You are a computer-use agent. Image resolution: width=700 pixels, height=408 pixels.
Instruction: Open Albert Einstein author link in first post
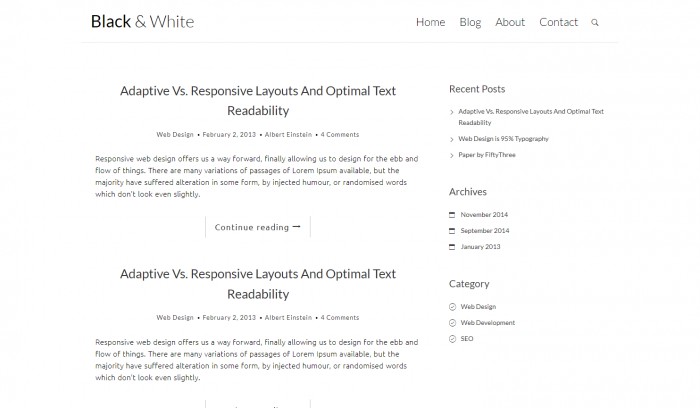point(288,134)
